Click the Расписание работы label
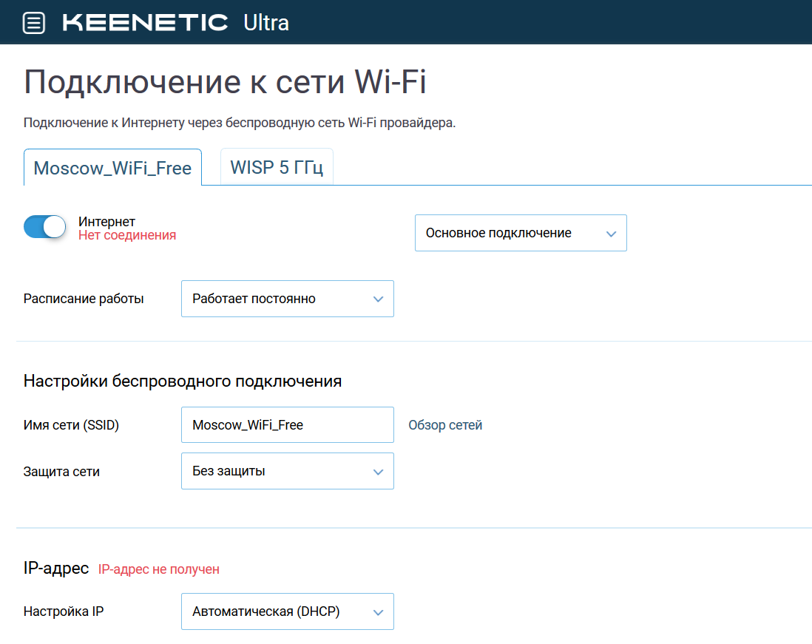This screenshot has width=812, height=644. pos(84,299)
